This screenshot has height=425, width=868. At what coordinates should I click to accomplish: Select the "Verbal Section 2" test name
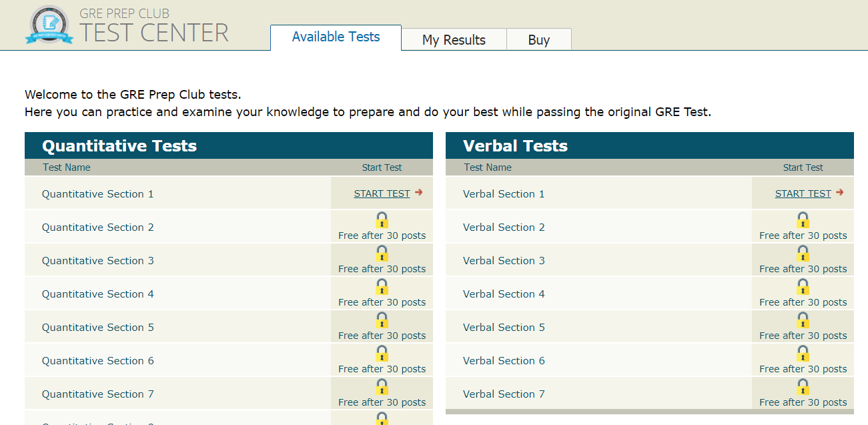coord(504,228)
